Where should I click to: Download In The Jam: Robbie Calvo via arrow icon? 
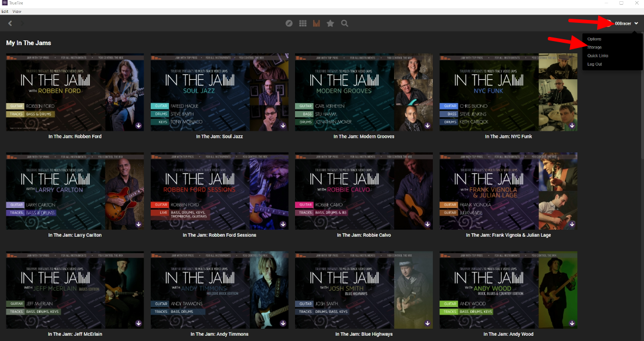click(428, 224)
